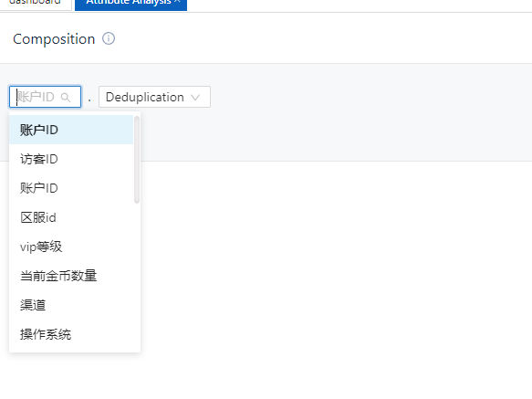532x399 pixels.
Task: Pick 区服id from the dropdown
Action: (x=71, y=217)
